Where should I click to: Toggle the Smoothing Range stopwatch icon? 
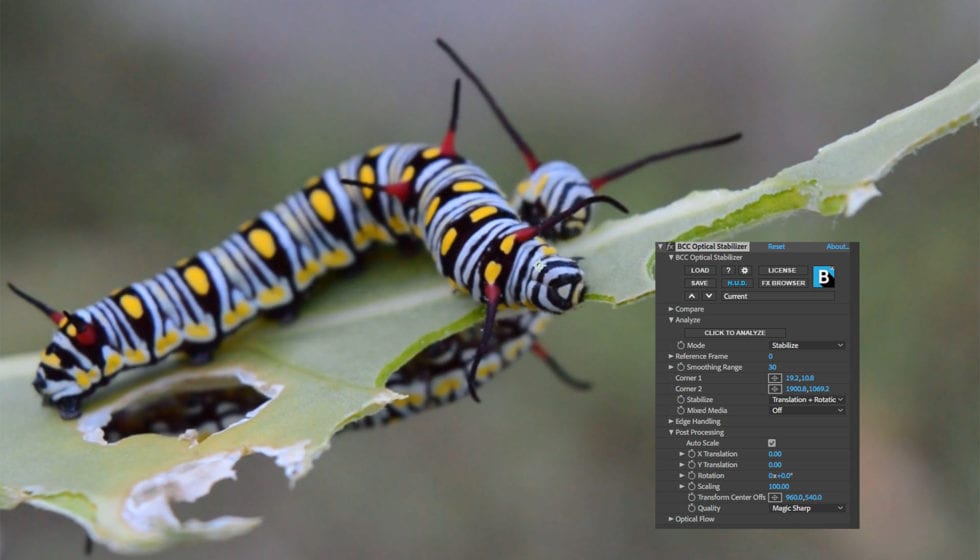click(x=681, y=367)
